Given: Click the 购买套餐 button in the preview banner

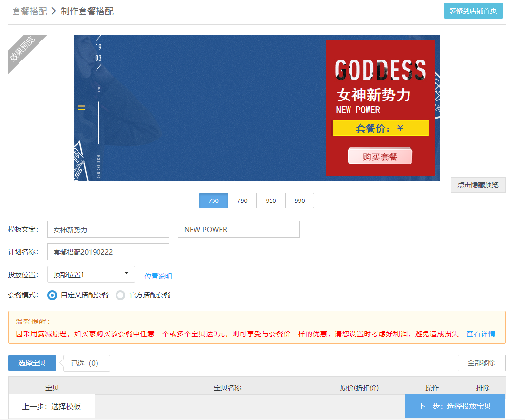Looking at the screenshot, I should [x=380, y=157].
